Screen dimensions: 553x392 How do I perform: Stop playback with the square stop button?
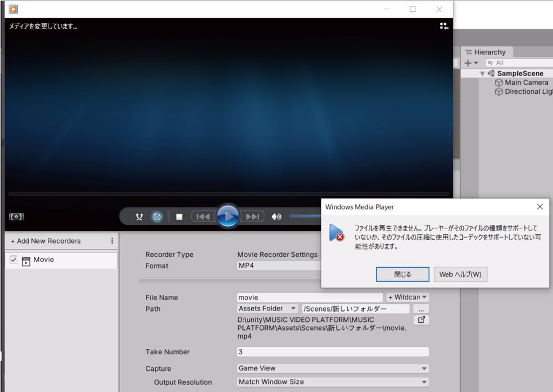coord(179,217)
